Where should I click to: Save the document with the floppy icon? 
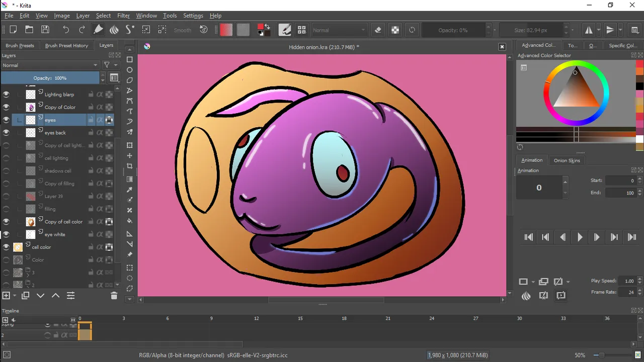[x=45, y=30]
